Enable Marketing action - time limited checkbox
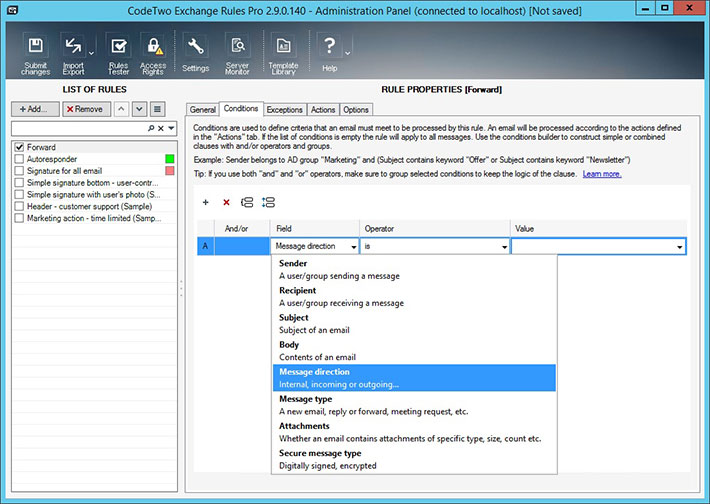 pos(19,218)
